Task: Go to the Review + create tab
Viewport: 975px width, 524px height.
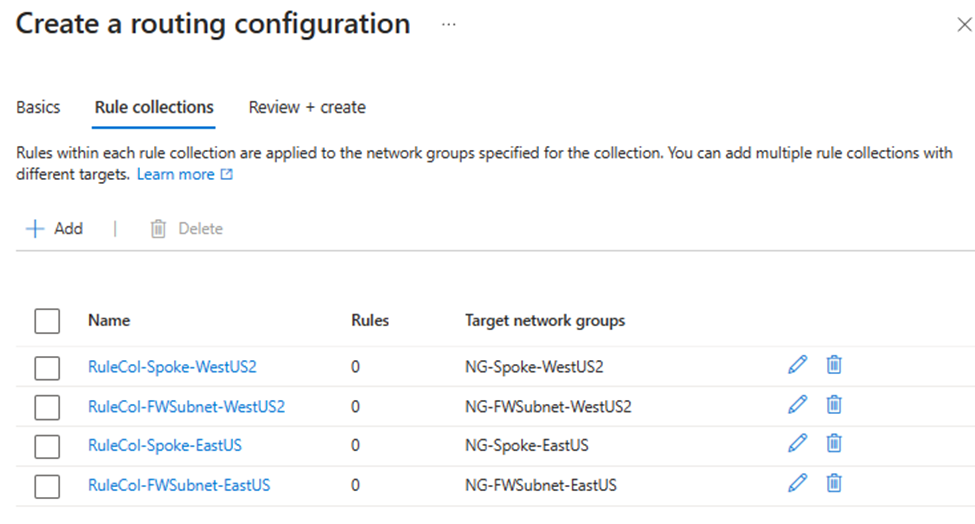Action: click(307, 108)
